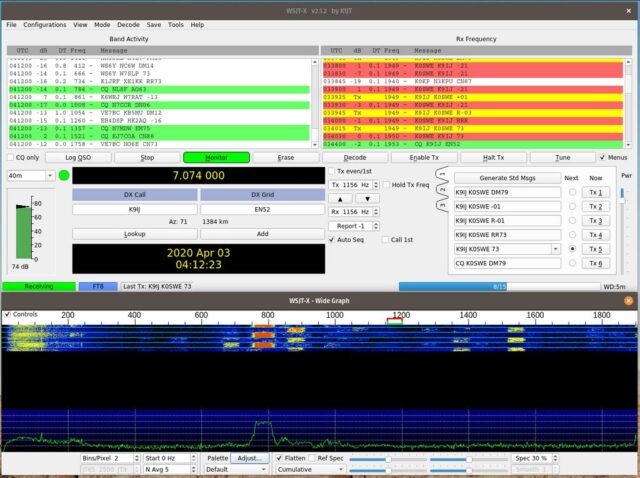
Task: Open the 40m band dropdown
Action: point(50,176)
